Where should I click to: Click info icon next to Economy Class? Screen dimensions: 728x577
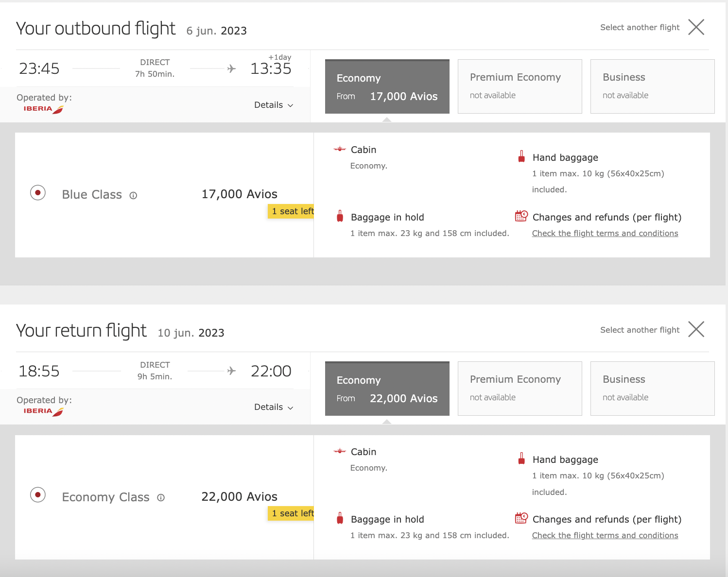click(161, 497)
